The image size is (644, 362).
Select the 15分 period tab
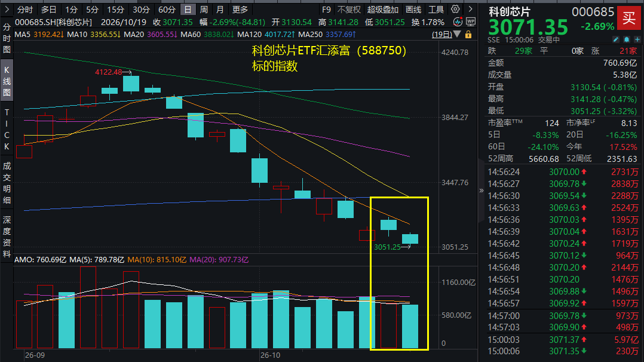point(115,10)
